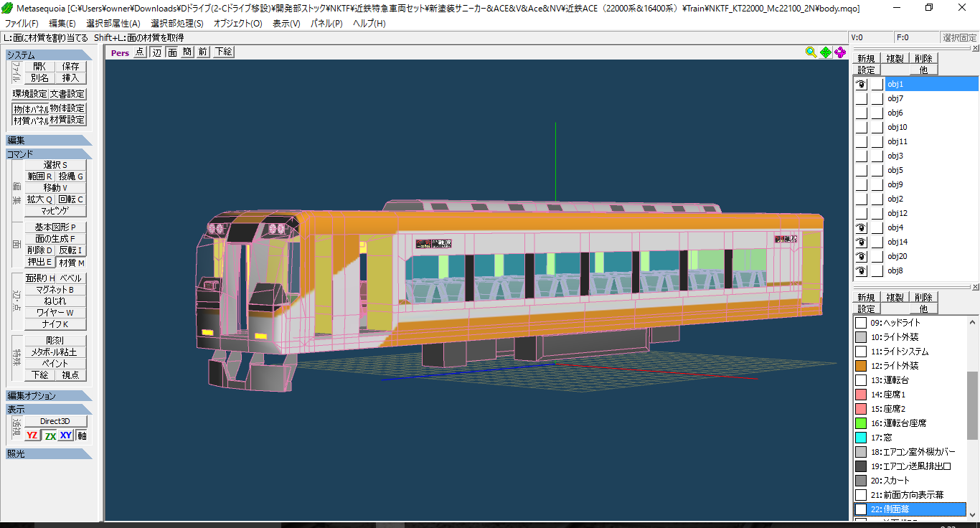Click the pink viewport rotate icon

point(840,52)
